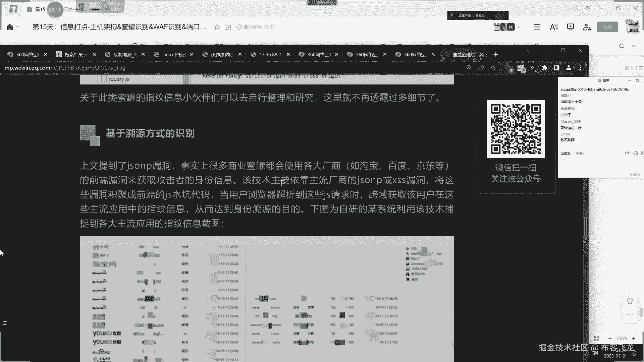The height and width of the screenshot is (362, 644).
Task: Open a new browser tab with plus button
Action: point(496,54)
